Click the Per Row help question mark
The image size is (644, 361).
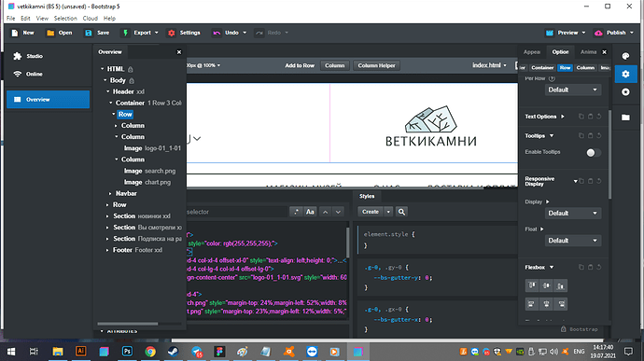coord(552,78)
